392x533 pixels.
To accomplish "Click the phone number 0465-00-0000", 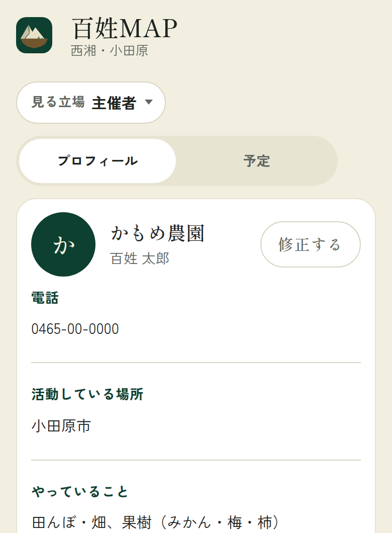I will [x=75, y=329].
